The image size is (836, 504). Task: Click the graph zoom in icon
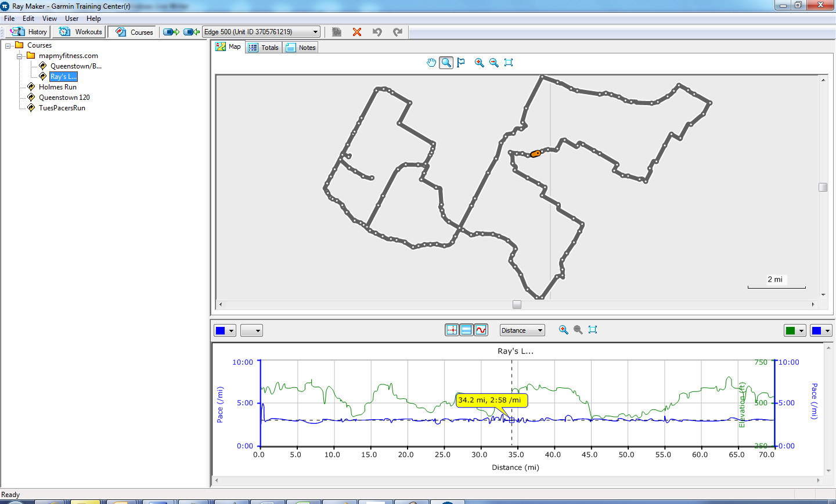[x=563, y=330]
